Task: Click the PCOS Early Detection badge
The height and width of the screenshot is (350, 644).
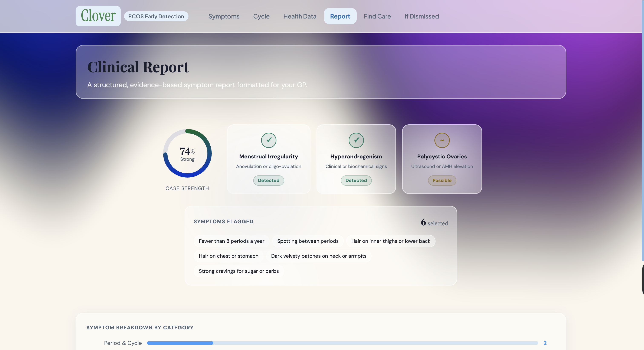Action: point(156,16)
